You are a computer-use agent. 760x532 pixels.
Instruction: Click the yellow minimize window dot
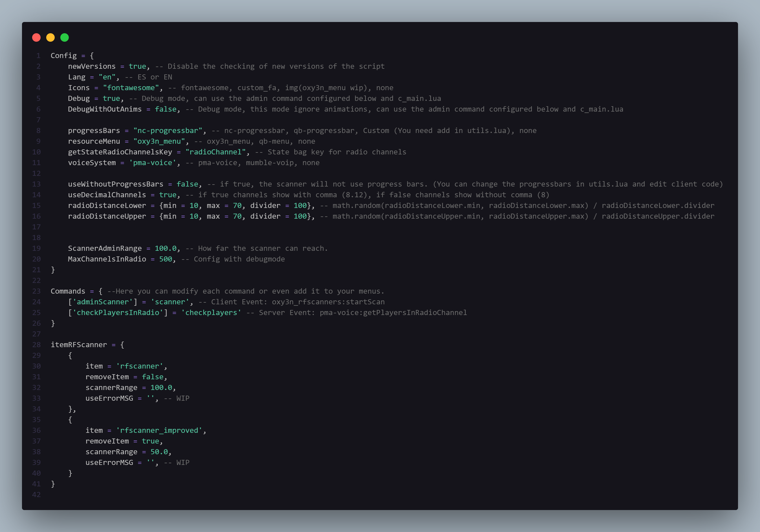click(x=50, y=37)
